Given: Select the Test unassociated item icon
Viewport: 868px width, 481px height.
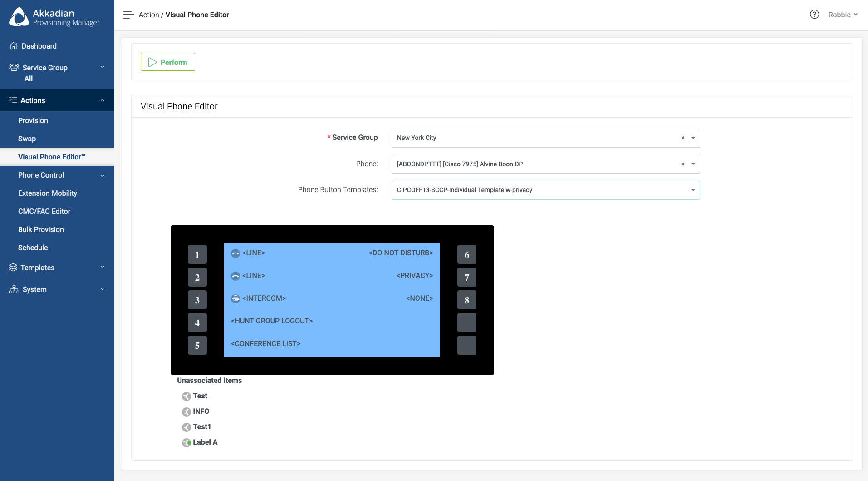Looking at the screenshot, I should (186, 397).
